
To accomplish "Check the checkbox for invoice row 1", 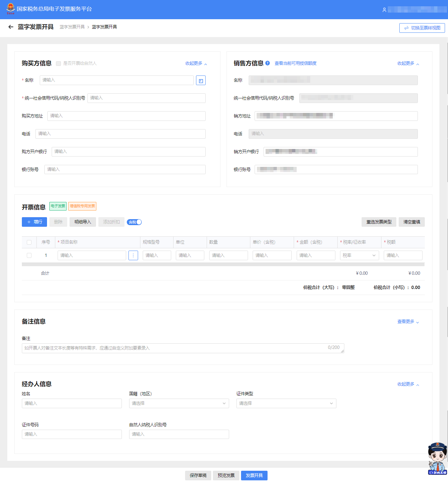I will pyautogui.click(x=29, y=255).
